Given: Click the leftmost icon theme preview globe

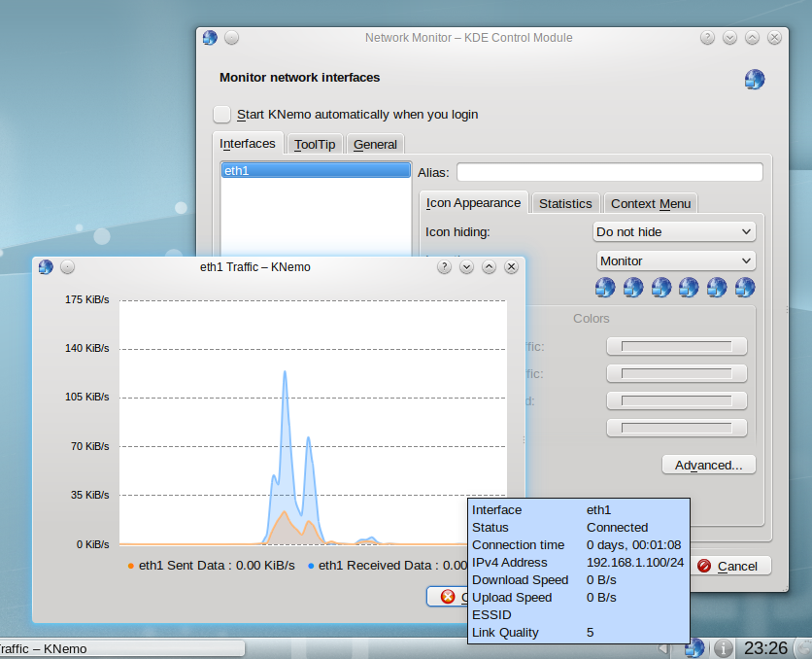Looking at the screenshot, I should [x=606, y=287].
